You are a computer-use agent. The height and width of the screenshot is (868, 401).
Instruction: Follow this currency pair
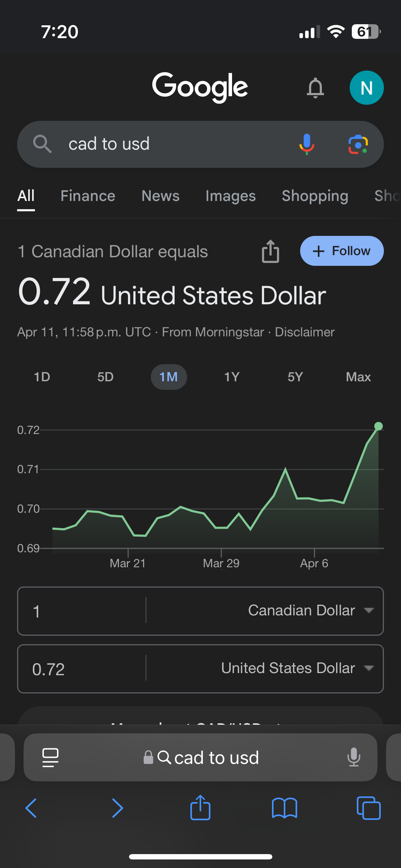point(341,251)
